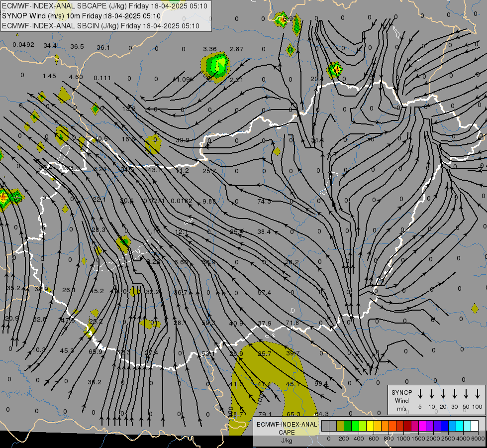Pick the white swatch ending the CAPE scale
The width and height of the screenshot is (487, 448).
(475, 426)
